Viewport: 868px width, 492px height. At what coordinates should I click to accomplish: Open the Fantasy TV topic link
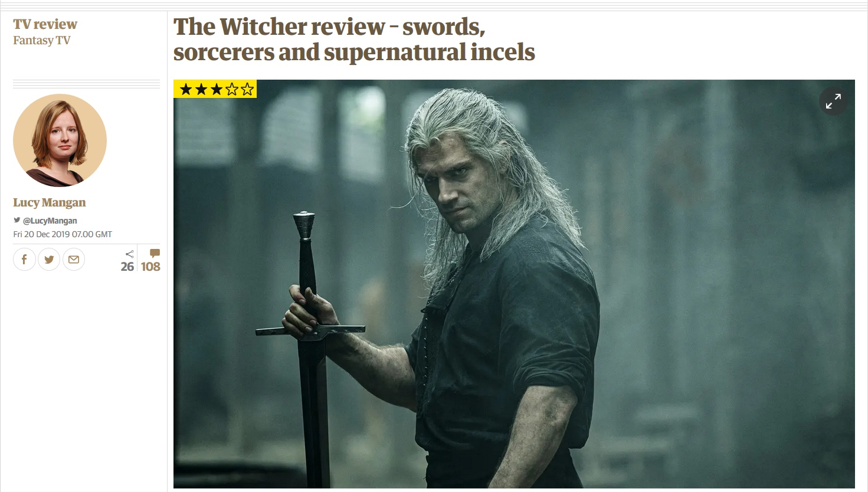click(x=42, y=40)
